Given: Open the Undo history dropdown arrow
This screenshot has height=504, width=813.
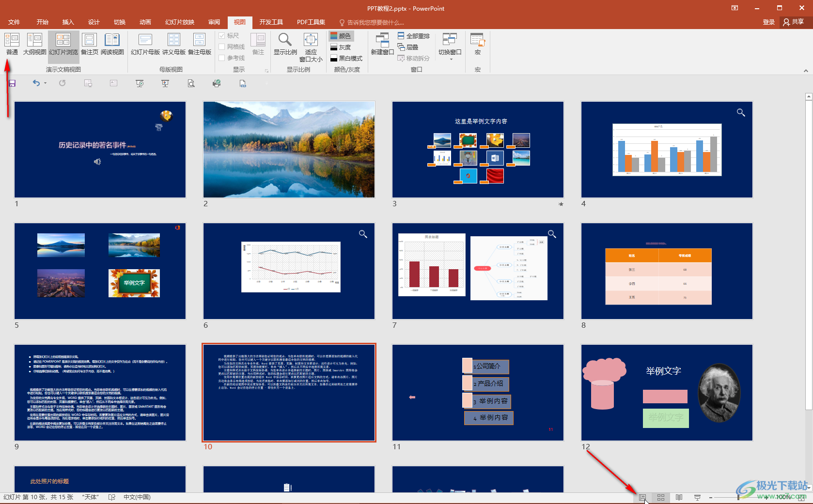Looking at the screenshot, I should (x=46, y=83).
